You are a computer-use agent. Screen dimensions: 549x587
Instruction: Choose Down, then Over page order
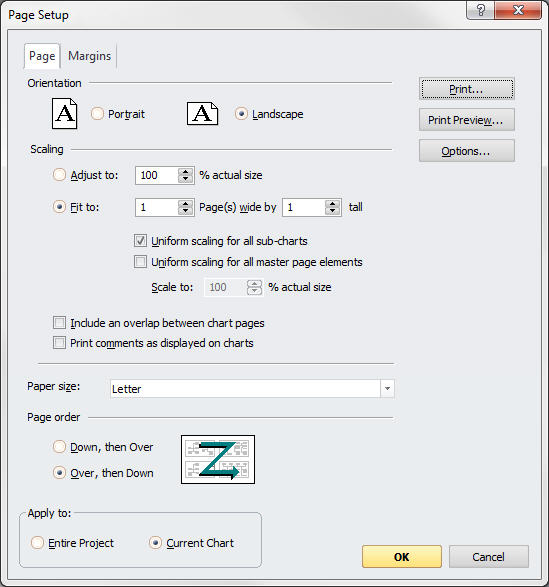(59, 447)
